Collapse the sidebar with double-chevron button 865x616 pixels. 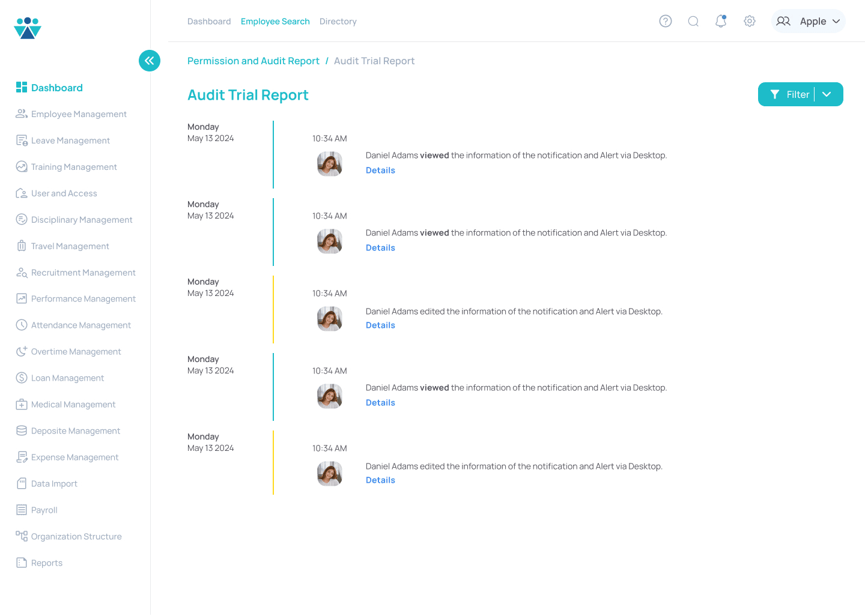pos(150,61)
